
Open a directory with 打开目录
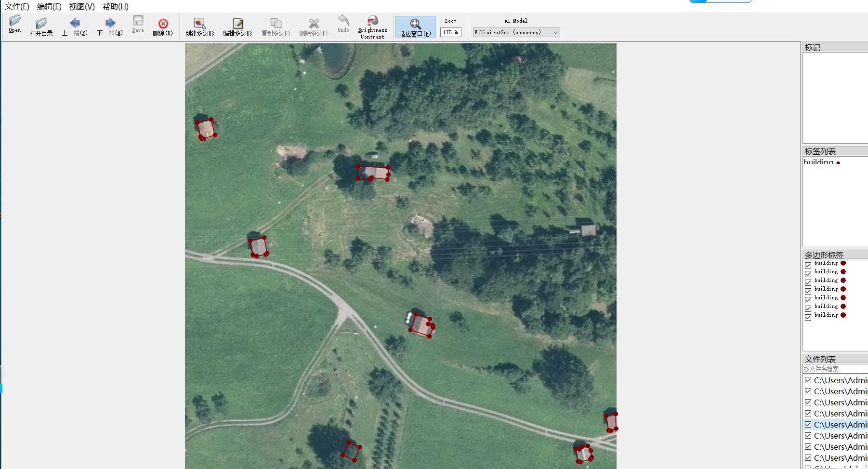pyautogui.click(x=41, y=27)
